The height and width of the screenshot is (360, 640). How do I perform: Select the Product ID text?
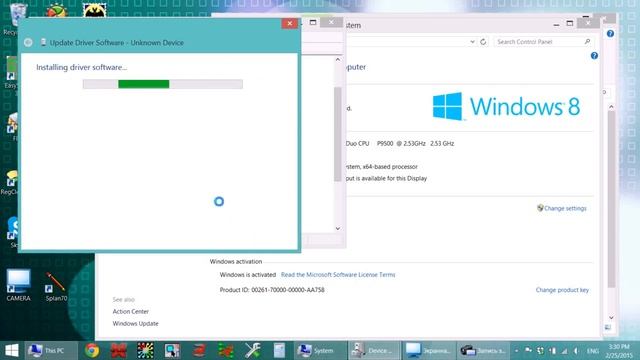tap(272, 290)
